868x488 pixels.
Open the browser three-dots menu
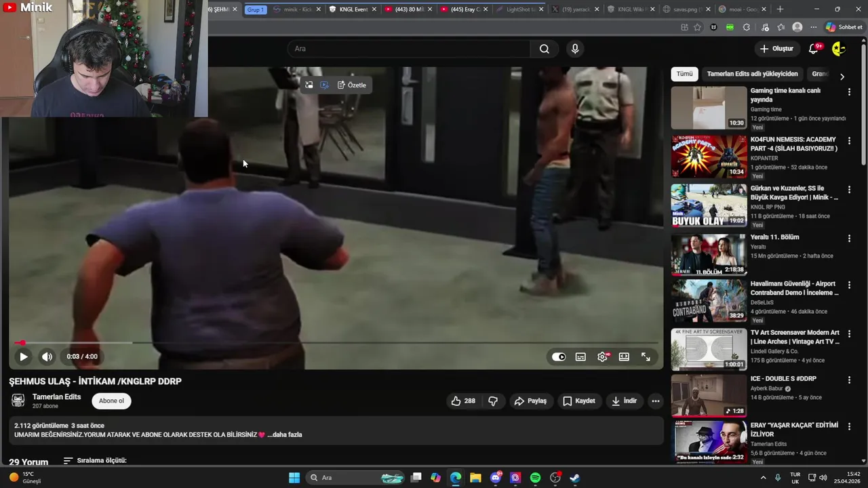point(813,27)
